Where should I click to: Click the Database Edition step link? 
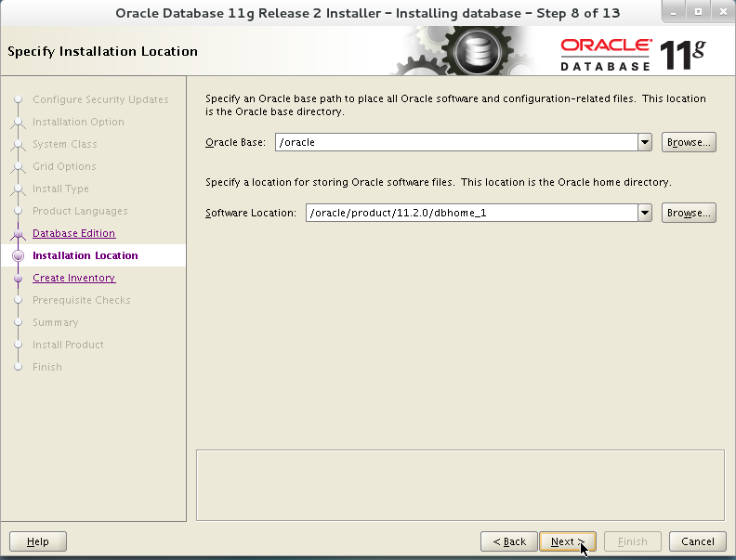click(x=73, y=233)
